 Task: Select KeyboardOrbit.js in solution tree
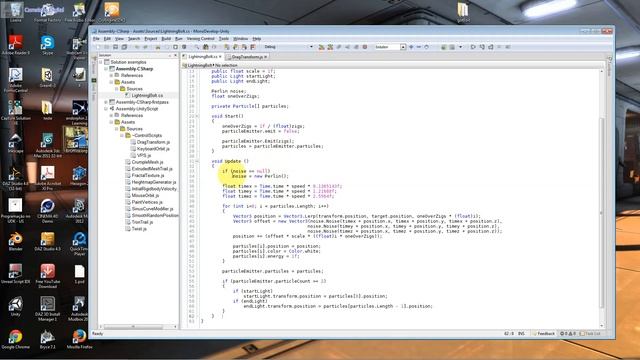[153, 149]
